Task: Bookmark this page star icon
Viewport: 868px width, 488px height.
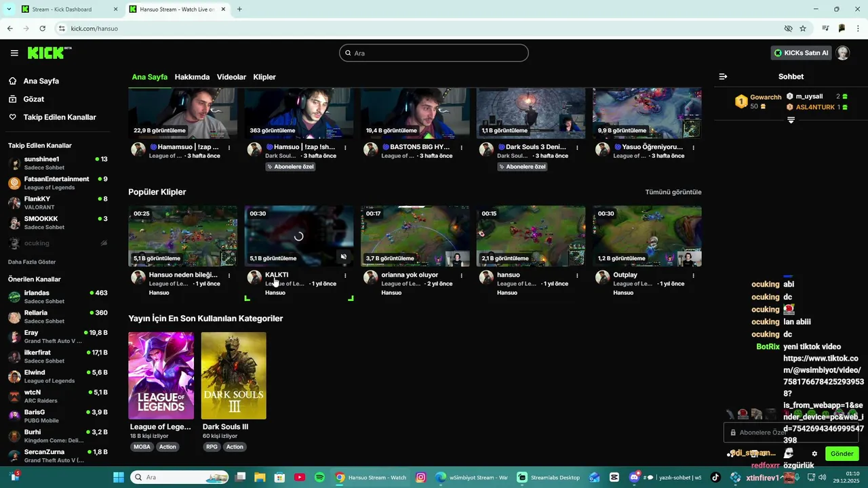Action: click(803, 28)
